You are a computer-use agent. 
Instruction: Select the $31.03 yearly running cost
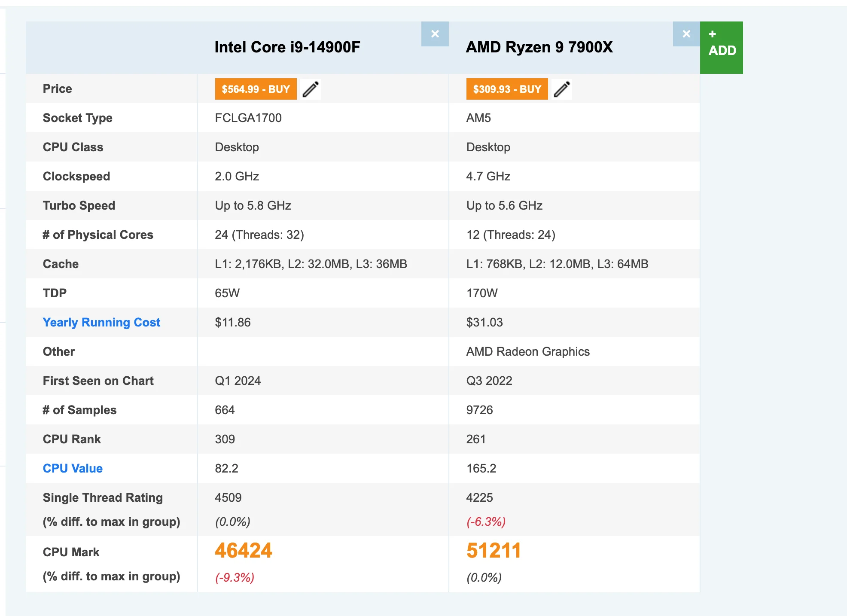484,322
